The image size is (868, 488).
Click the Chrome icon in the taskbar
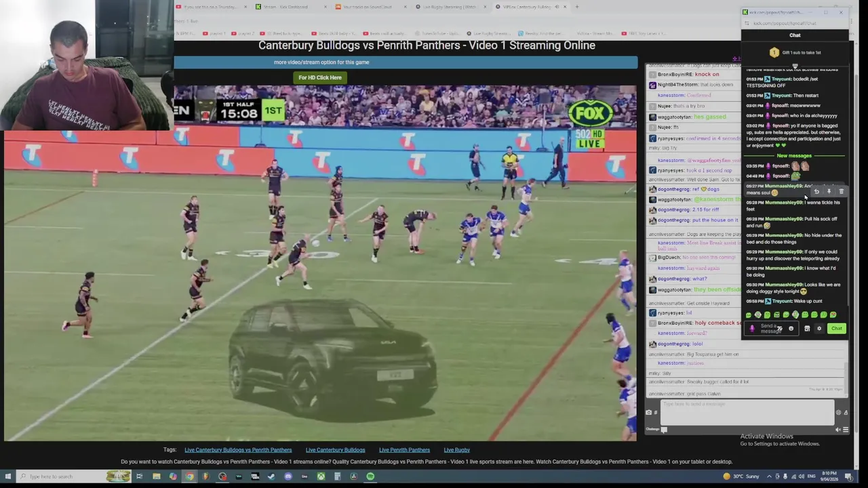pyautogui.click(x=189, y=476)
